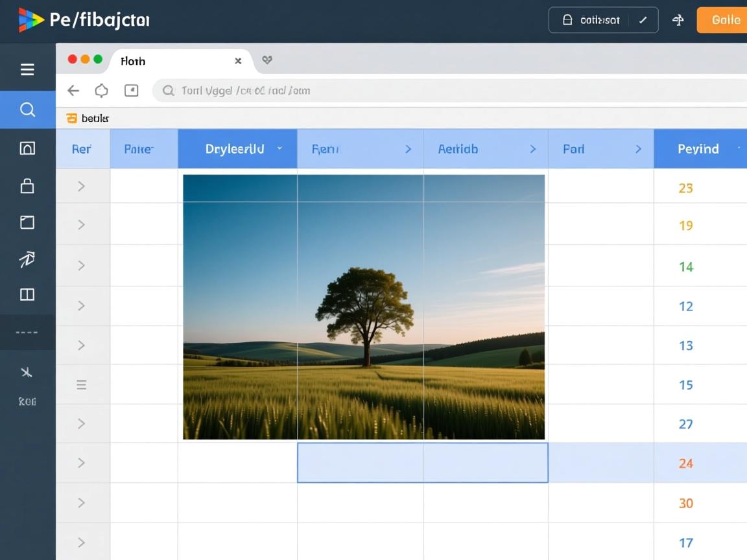Open the Peyind column dropdown

739,148
